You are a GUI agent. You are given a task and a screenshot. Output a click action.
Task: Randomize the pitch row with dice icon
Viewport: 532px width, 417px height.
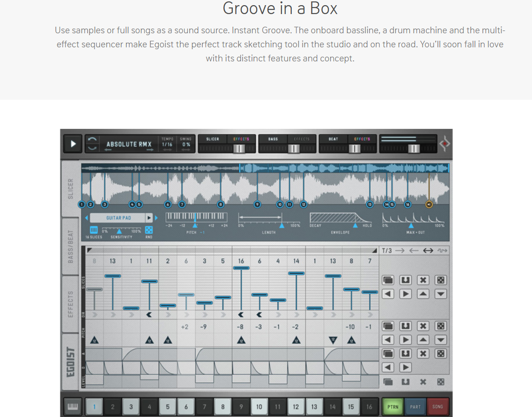point(441,326)
